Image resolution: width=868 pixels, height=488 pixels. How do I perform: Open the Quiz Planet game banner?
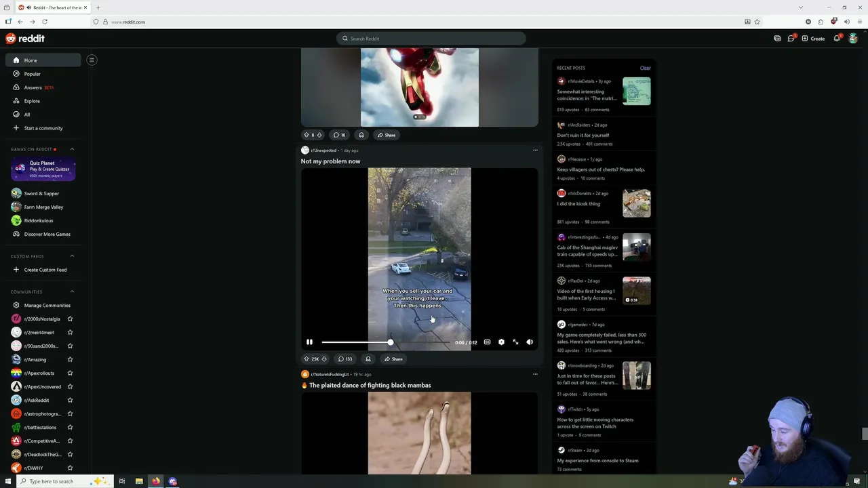tap(43, 169)
